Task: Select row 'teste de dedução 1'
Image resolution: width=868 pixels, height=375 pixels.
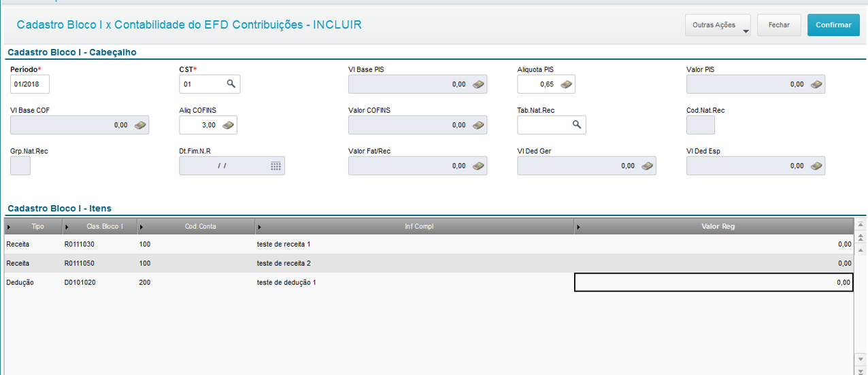Action: point(429,282)
